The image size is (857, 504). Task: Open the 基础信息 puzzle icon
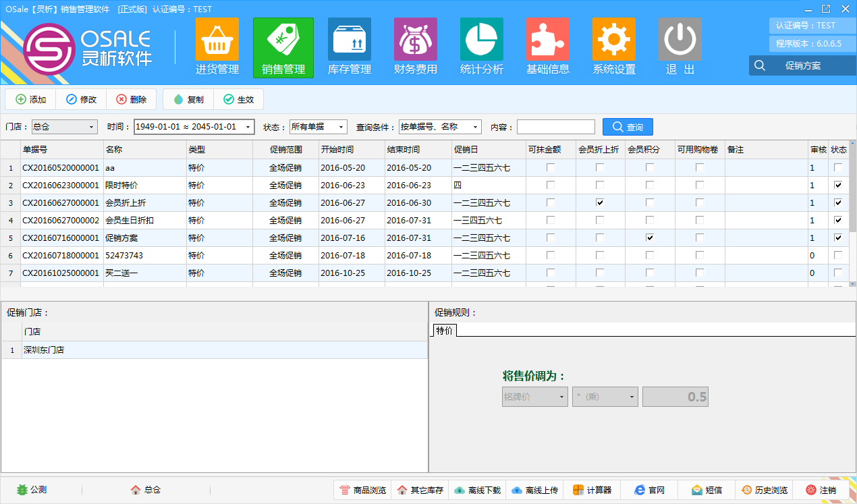548,40
